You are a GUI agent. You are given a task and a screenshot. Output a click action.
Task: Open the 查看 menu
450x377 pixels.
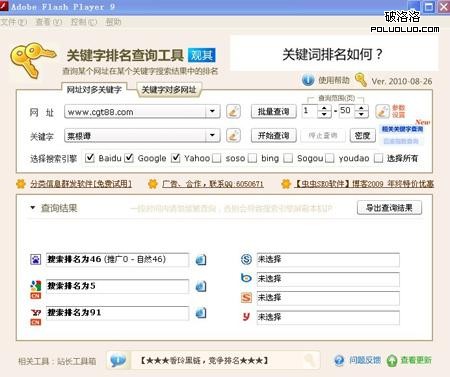pyautogui.click(x=49, y=22)
